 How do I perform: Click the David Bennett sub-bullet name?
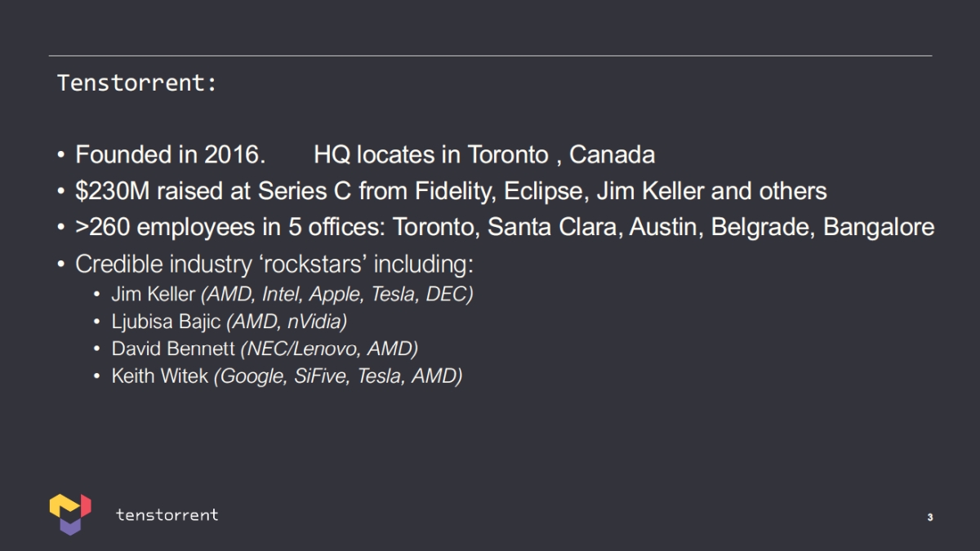coord(173,349)
